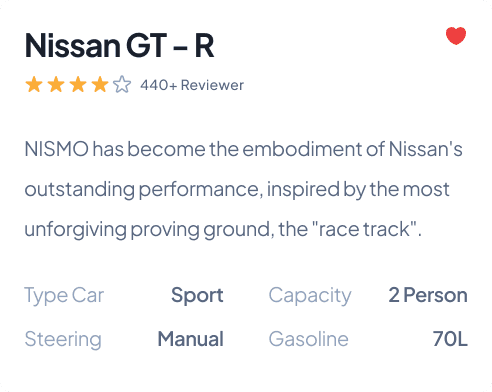Screen dimensions: 492x392
Task: Select the third rating star
Action: coord(78,84)
